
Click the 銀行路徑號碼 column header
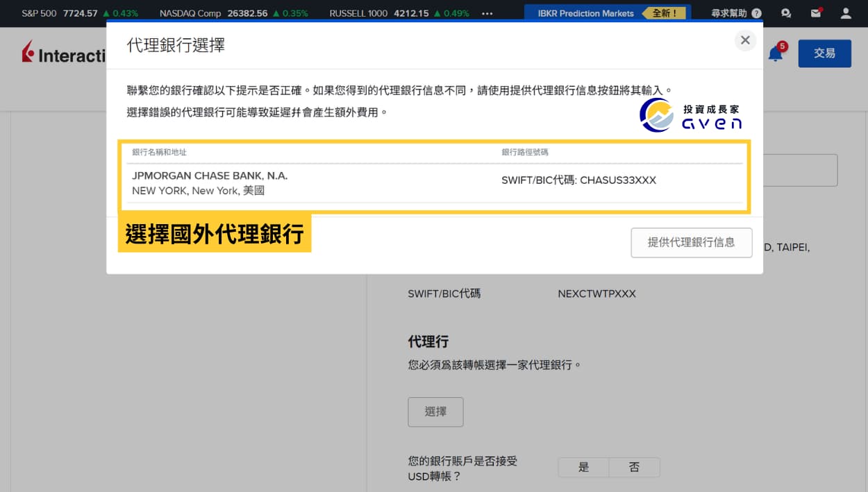click(x=525, y=152)
